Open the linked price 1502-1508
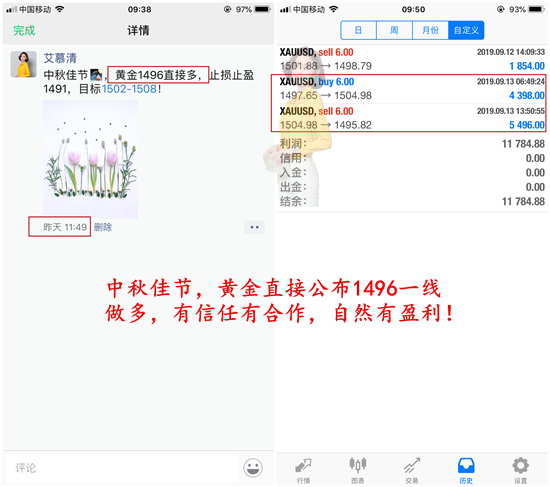This screenshot has width=550, height=487. (x=129, y=89)
